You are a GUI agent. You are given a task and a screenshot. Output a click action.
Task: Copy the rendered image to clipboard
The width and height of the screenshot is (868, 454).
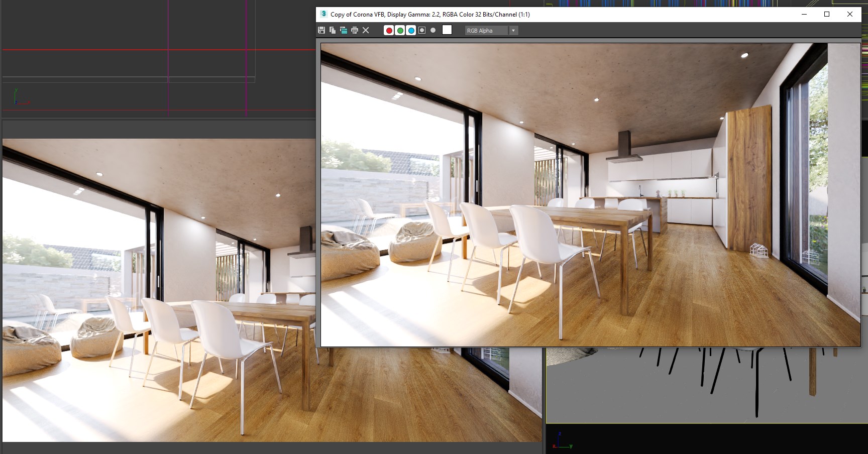(333, 31)
